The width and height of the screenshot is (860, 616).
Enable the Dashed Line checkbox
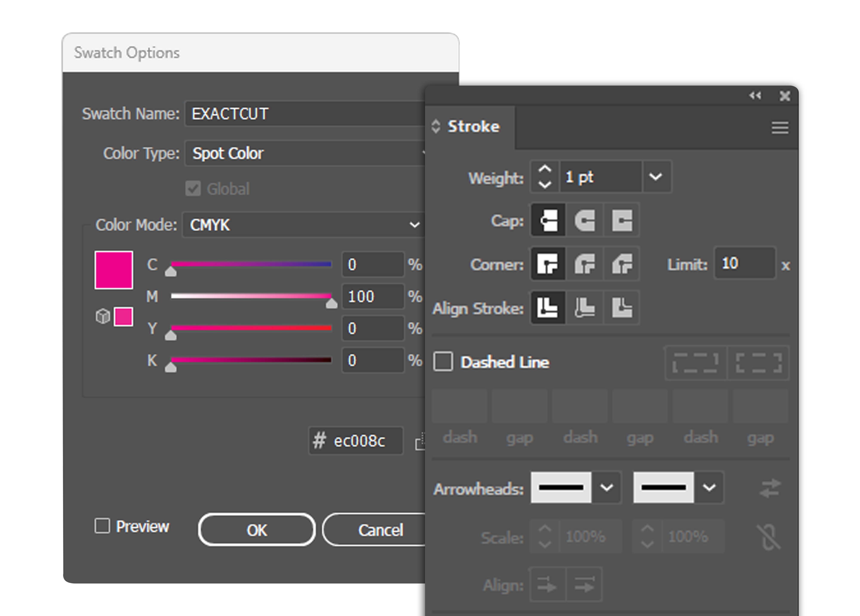coord(443,361)
